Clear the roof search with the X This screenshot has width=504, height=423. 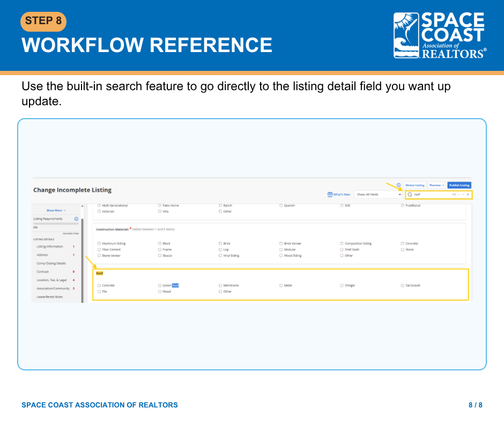[468, 194]
